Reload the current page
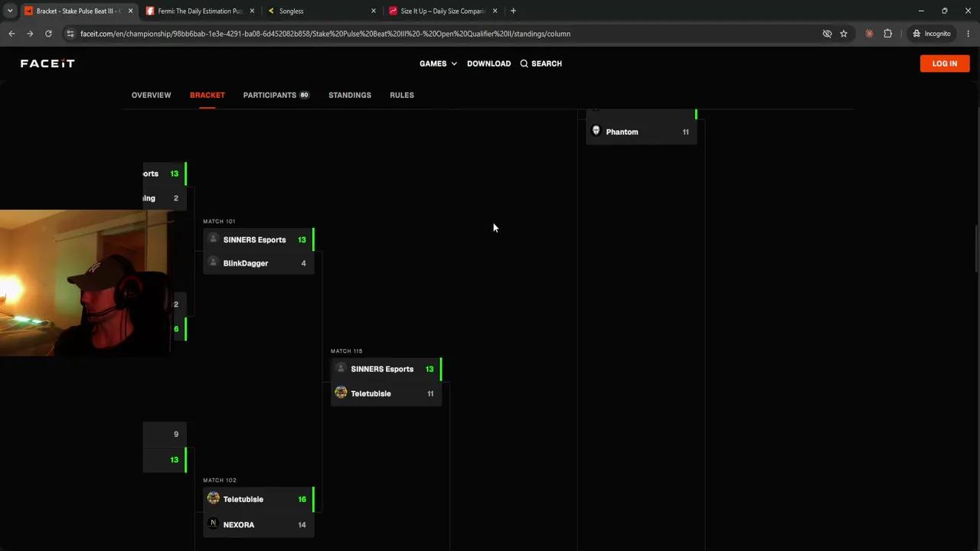The height and width of the screenshot is (551, 980). [48, 34]
